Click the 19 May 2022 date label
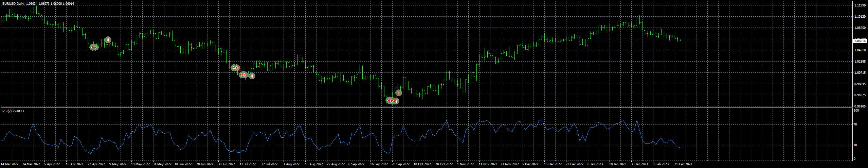 (140, 164)
